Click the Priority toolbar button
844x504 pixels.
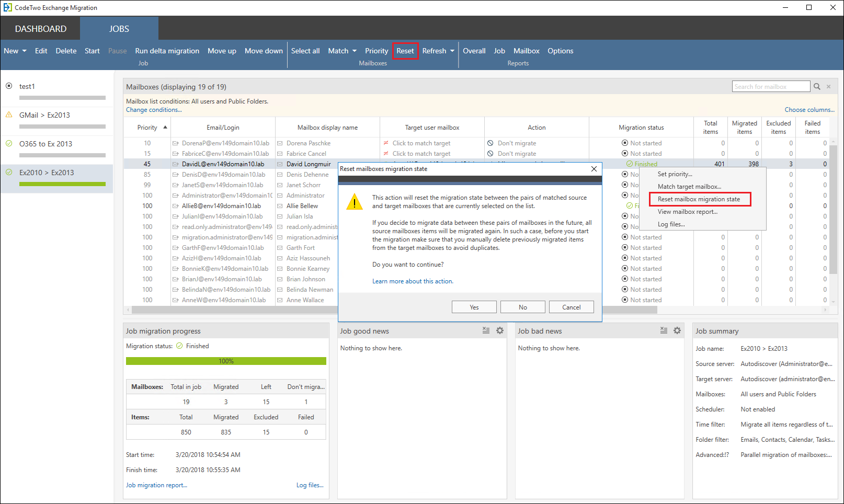point(377,51)
